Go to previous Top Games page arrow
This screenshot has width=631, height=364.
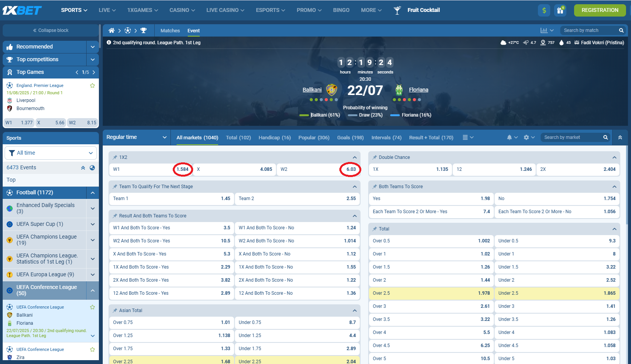coord(77,72)
